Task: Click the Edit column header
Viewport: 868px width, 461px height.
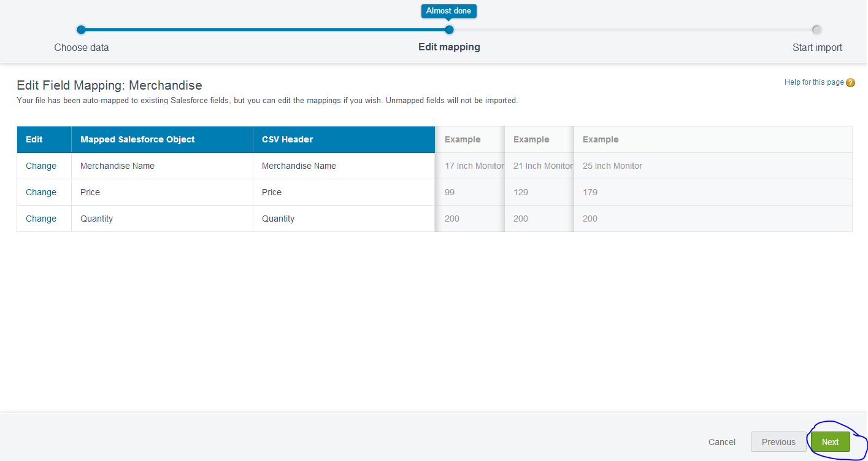Action: pyautogui.click(x=44, y=139)
